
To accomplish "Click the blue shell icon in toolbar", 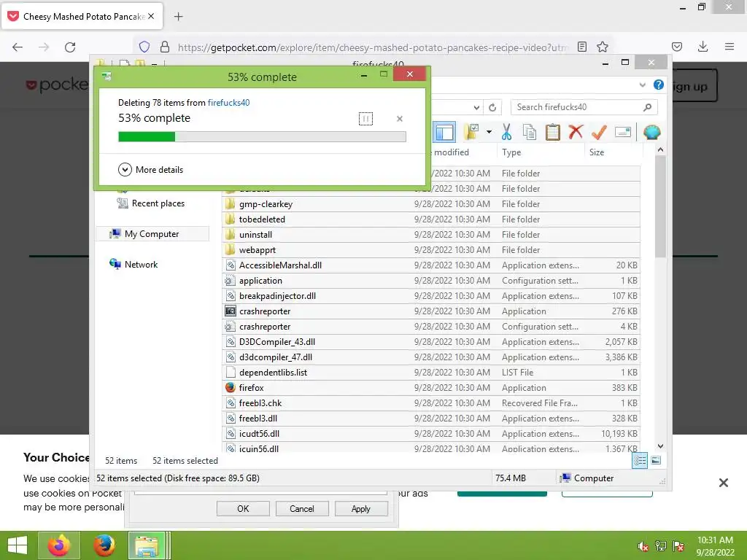I will pos(651,132).
